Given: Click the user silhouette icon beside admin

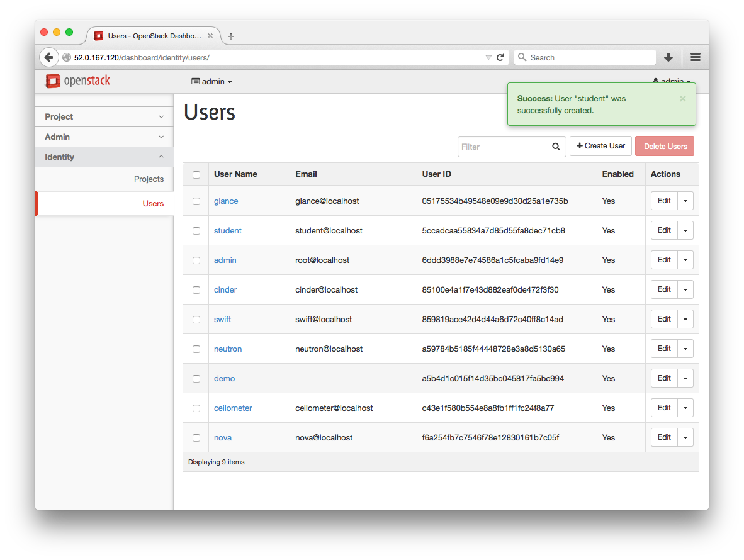Looking at the screenshot, I should pyautogui.click(x=657, y=81).
